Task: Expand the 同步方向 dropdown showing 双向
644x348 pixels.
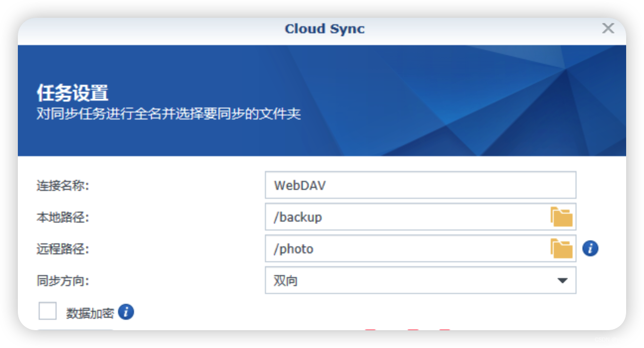Action: (420, 280)
